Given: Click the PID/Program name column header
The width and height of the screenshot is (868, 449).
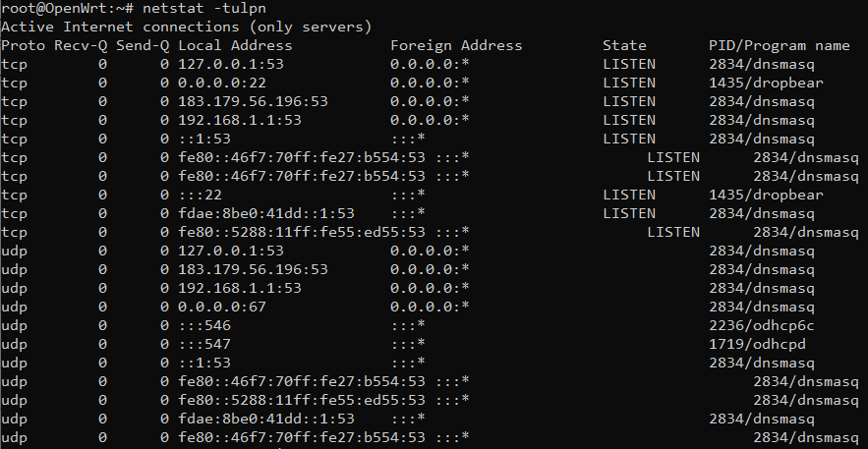Looking at the screenshot, I should click(779, 45).
